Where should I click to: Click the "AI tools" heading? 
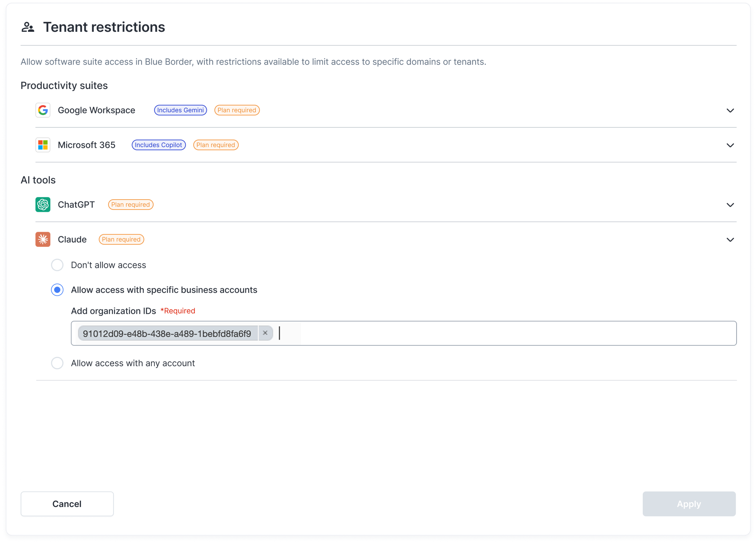[38, 180]
